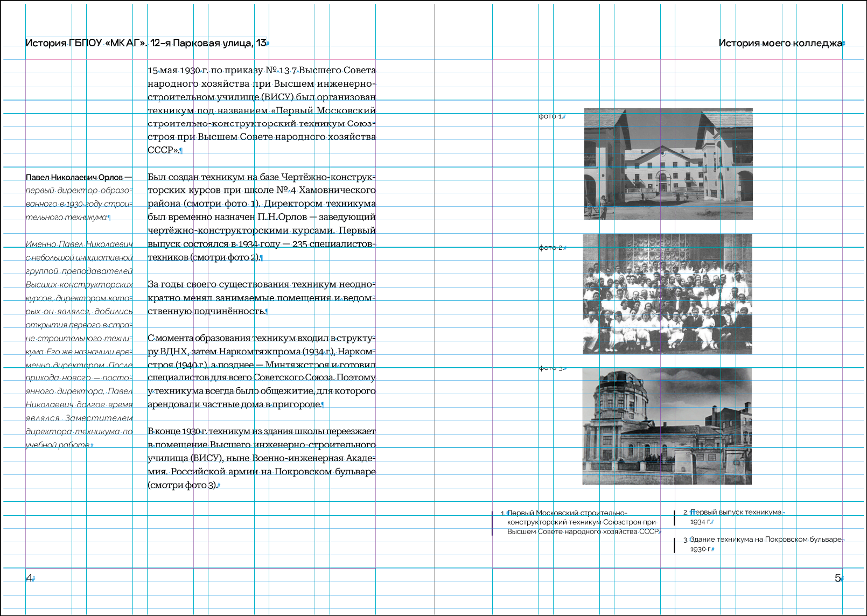Viewport: 867px width, 616px height.
Task: Select page number 4 on the left page
Action: tap(29, 578)
